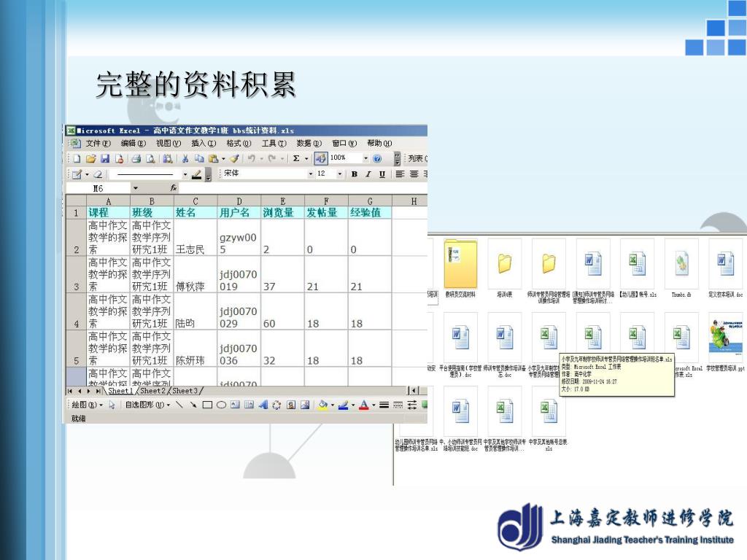747x560 pixels.
Task: Select the Format Painter brush icon
Action: click(x=234, y=158)
